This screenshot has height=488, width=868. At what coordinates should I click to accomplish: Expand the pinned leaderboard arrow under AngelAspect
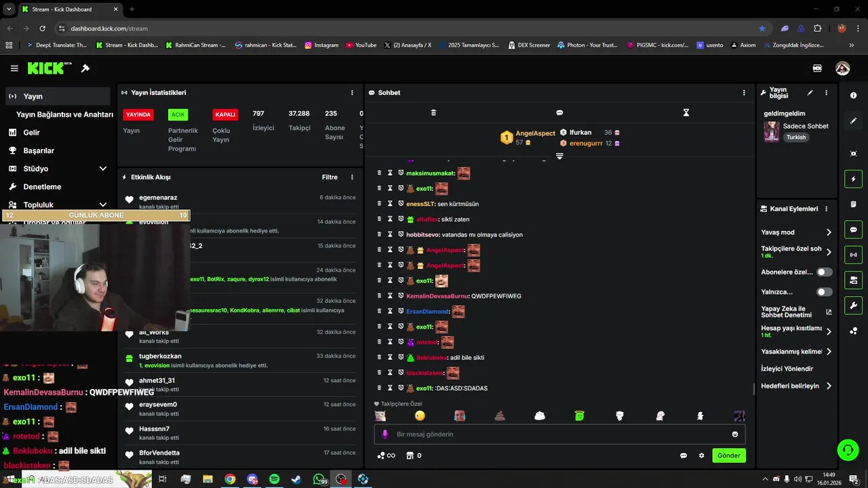point(559,157)
